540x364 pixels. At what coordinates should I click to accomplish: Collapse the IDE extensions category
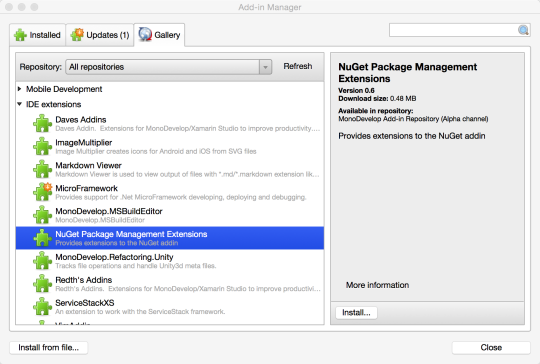coord(20,104)
